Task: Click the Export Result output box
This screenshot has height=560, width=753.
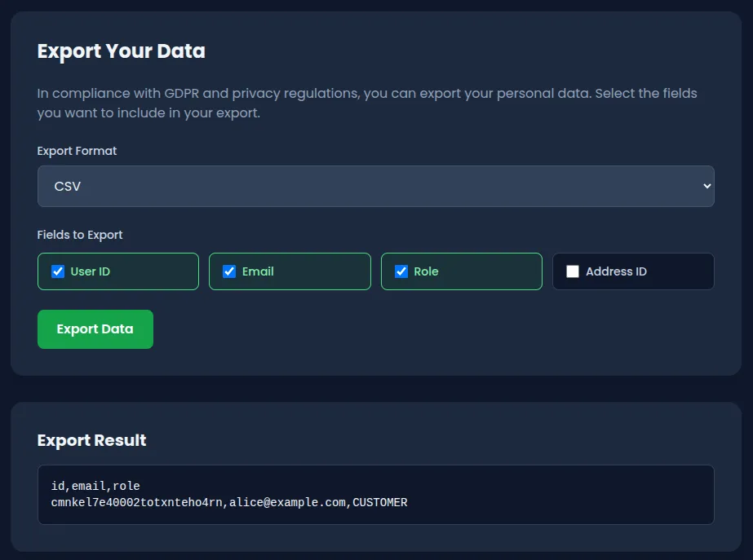Action: pyautogui.click(x=375, y=494)
